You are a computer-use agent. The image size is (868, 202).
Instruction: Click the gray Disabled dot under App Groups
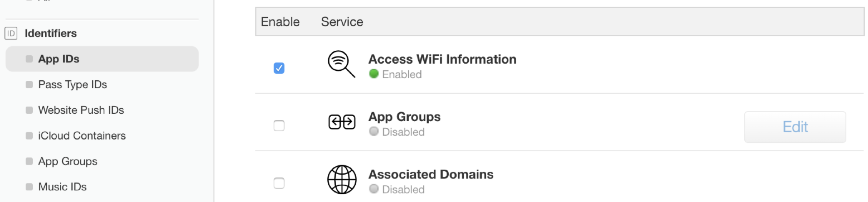coord(374,131)
